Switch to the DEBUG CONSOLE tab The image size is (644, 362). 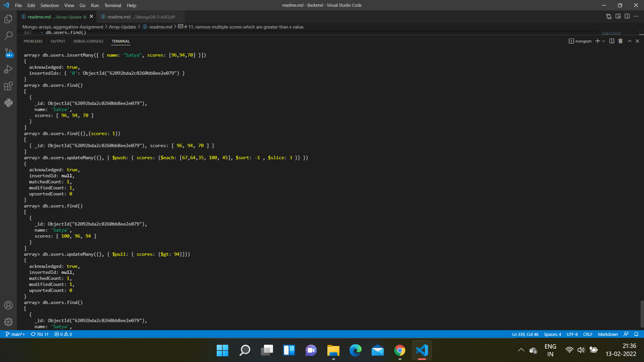(88, 41)
